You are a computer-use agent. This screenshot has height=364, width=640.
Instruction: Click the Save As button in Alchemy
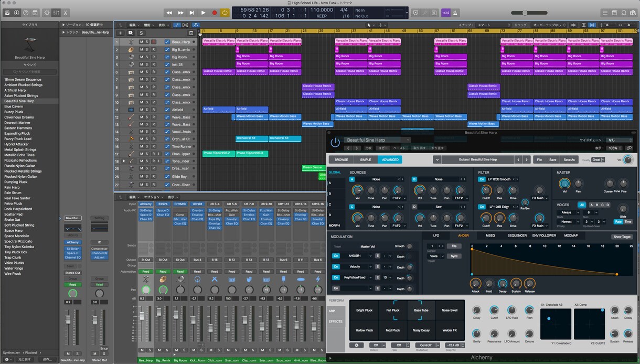pos(569,159)
